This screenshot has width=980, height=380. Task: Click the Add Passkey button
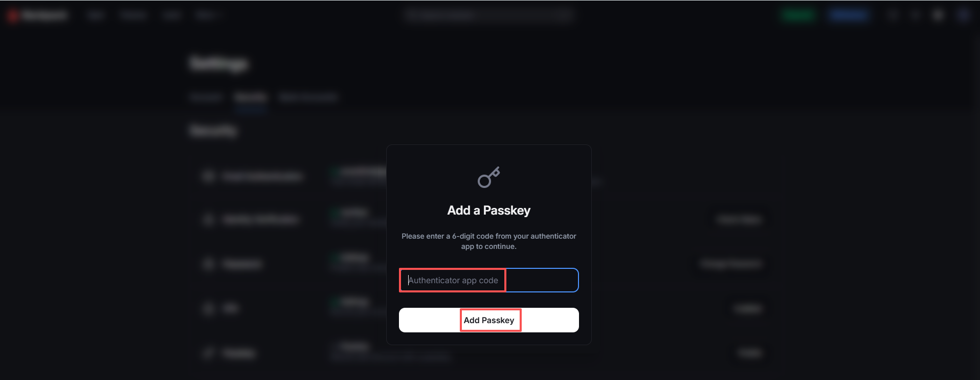(488, 320)
